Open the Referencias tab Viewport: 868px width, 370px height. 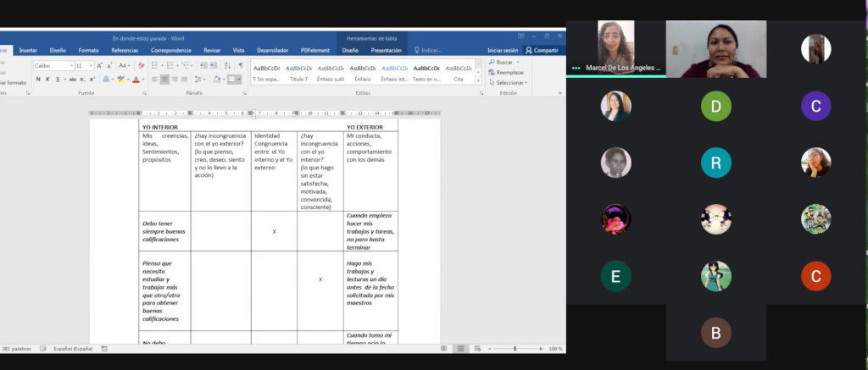pyautogui.click(x=125, y=50)
